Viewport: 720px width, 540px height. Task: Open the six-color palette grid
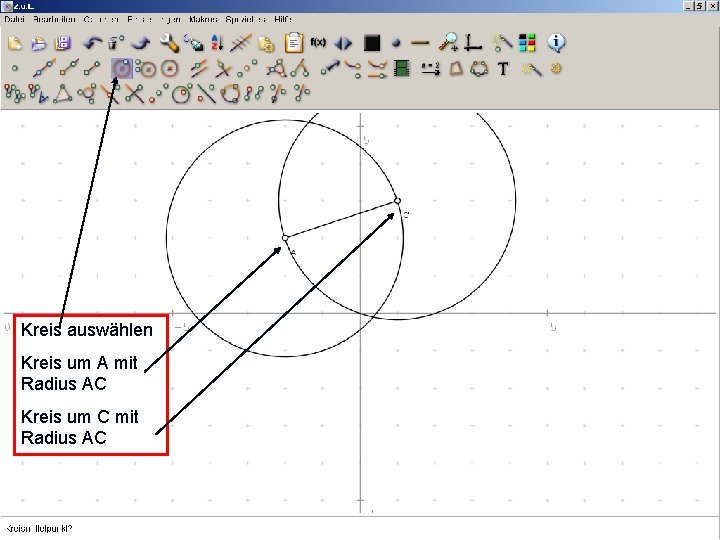point(527,43)
